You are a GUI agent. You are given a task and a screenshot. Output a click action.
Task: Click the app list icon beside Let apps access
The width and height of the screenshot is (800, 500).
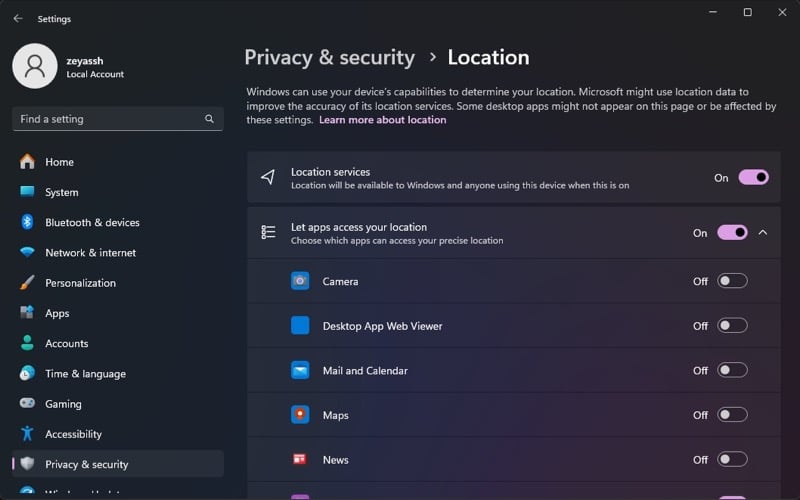coord(268,232)
